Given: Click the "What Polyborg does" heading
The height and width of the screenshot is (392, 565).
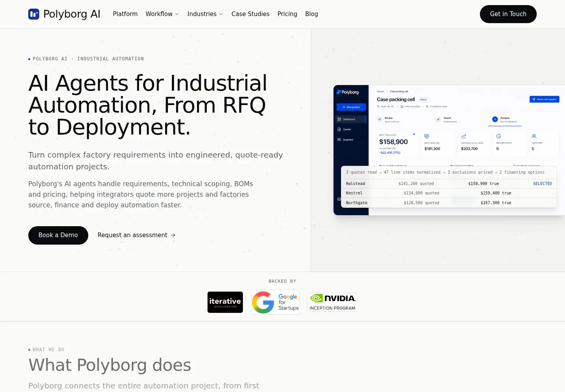Looking at the screenshot, I should point(110,365).
